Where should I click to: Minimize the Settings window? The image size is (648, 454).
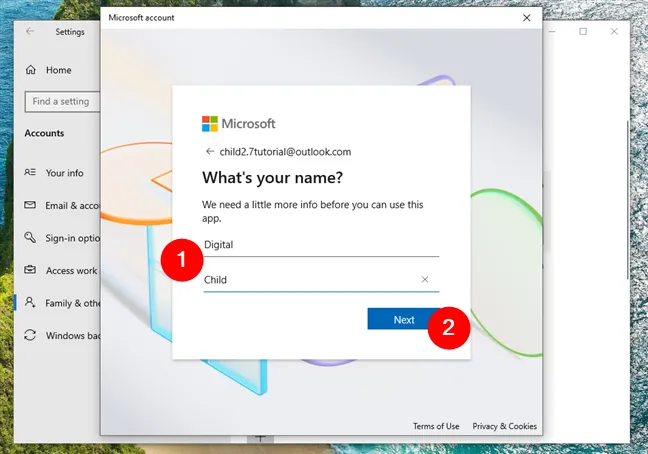[x=552, y=31]
